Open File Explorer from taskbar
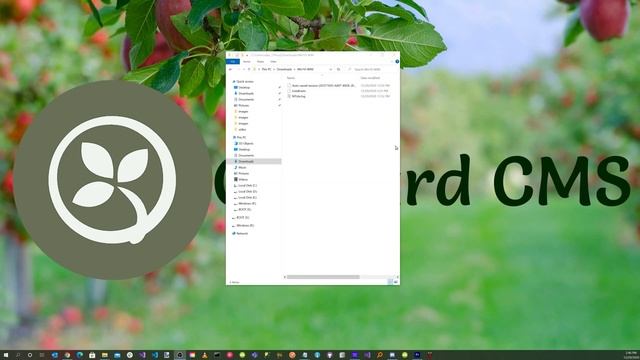This screenshot has width=640, height=360. point(104,355)
